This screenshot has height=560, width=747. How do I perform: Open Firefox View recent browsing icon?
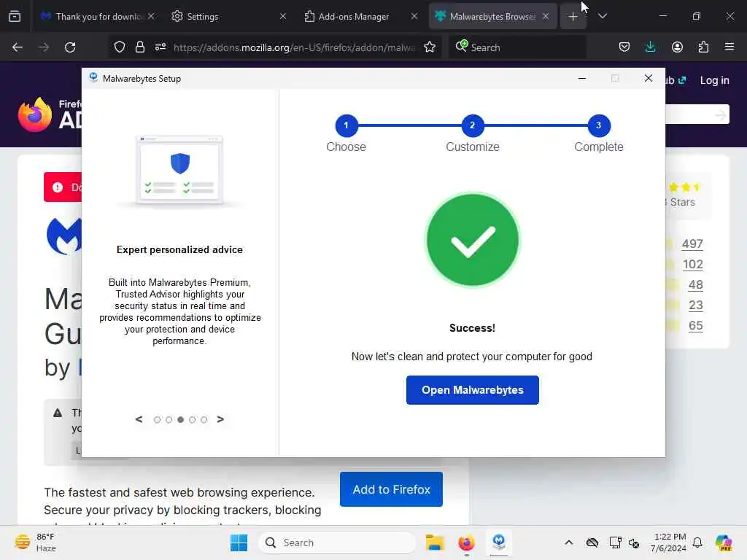click(15, 16)
